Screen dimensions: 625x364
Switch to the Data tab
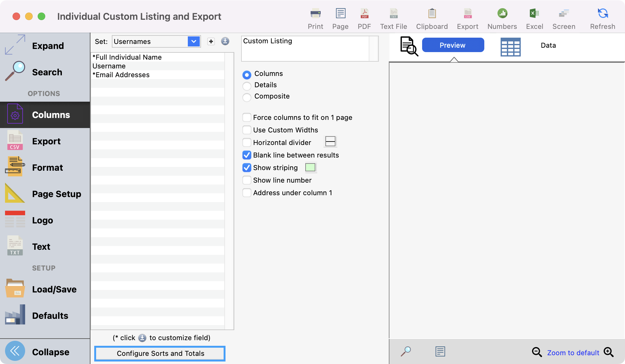coord(548,45)
